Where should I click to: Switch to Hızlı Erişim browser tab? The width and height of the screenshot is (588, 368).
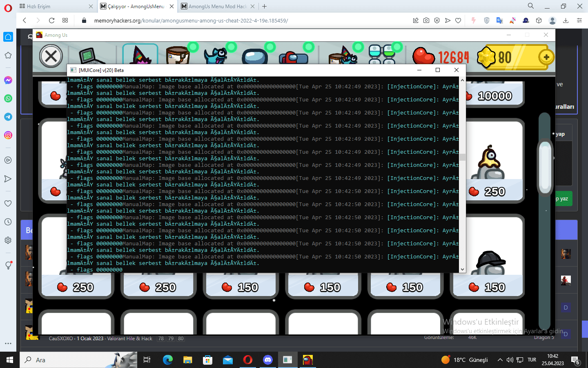click(x=56, y=6)
